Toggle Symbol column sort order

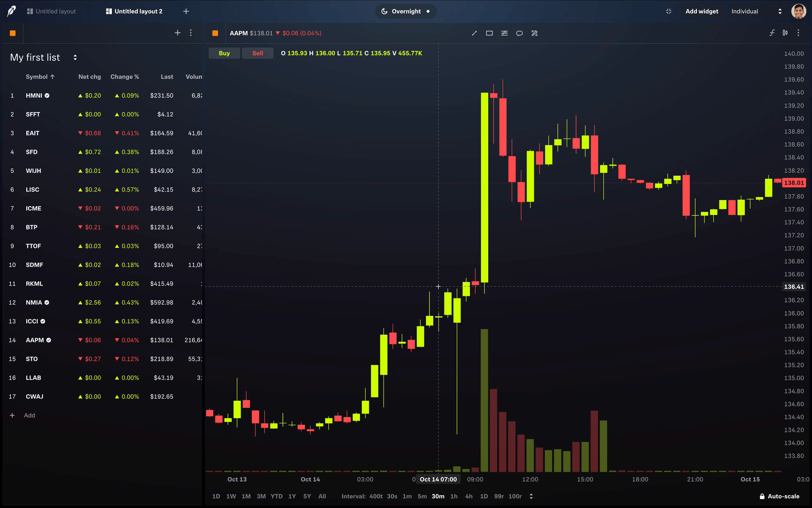coord(40,77)
